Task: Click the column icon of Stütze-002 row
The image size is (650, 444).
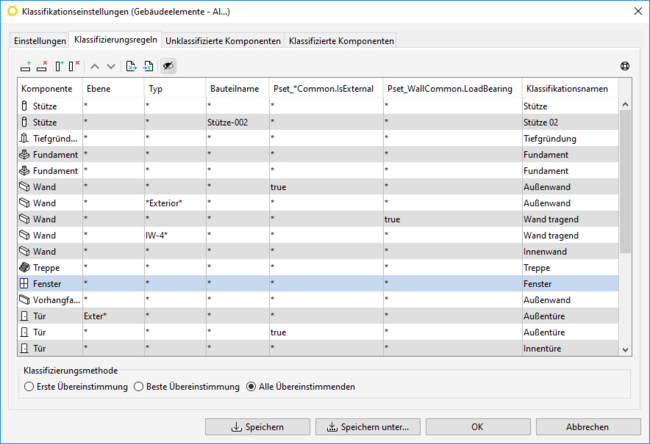Action: 24,122
